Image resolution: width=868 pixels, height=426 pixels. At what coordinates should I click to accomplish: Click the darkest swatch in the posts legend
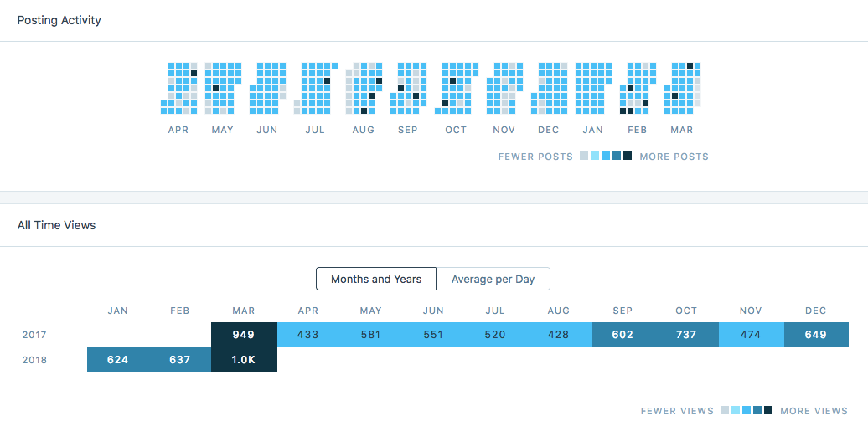click(628, 157)
